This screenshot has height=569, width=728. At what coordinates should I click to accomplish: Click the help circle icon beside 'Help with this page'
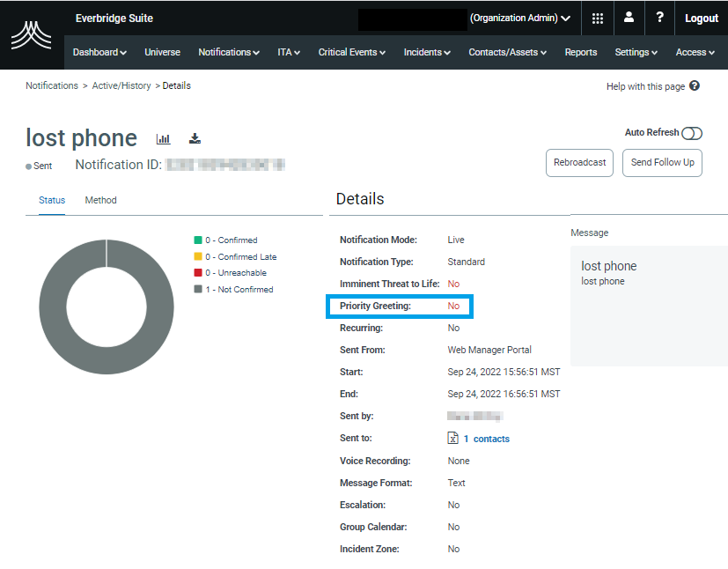pos(694,86)
